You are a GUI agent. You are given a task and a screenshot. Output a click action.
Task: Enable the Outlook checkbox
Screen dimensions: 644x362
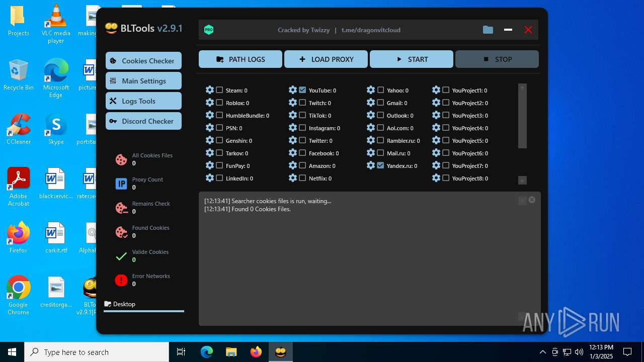[380, 115]
